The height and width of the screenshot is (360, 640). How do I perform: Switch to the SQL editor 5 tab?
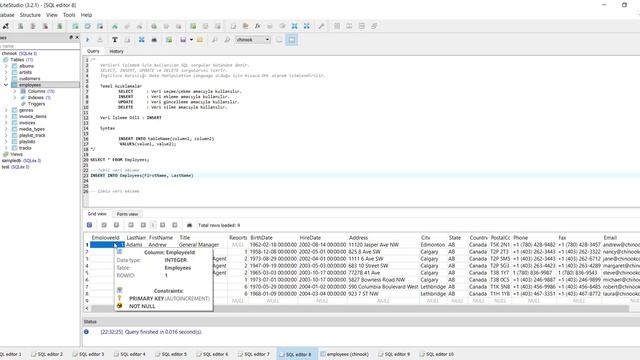171,354
